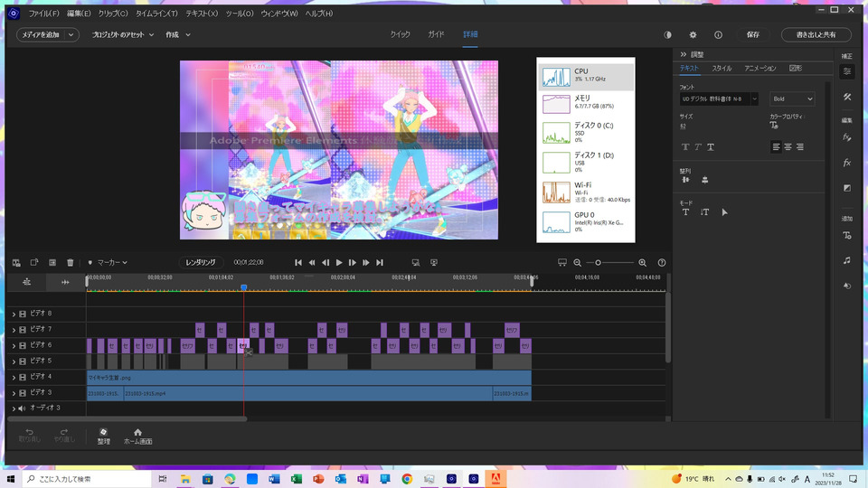Open the Adjustments panel icon in right sidebar
This screenshot has width=868, height=488.
(x=847, y=71)
